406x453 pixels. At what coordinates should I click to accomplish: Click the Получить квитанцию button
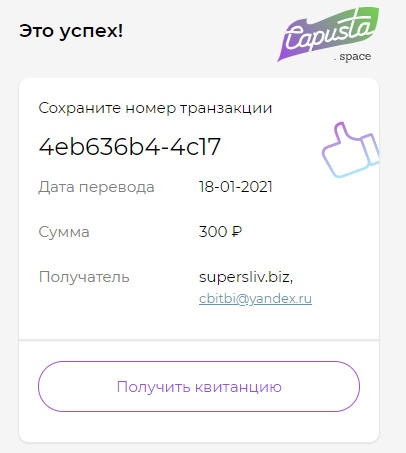(199, 386)
